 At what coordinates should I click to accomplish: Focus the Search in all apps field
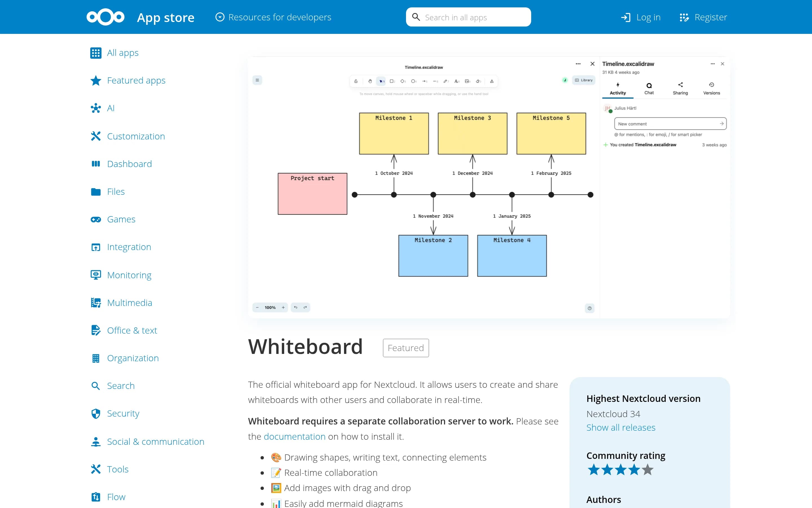(468, 17)
